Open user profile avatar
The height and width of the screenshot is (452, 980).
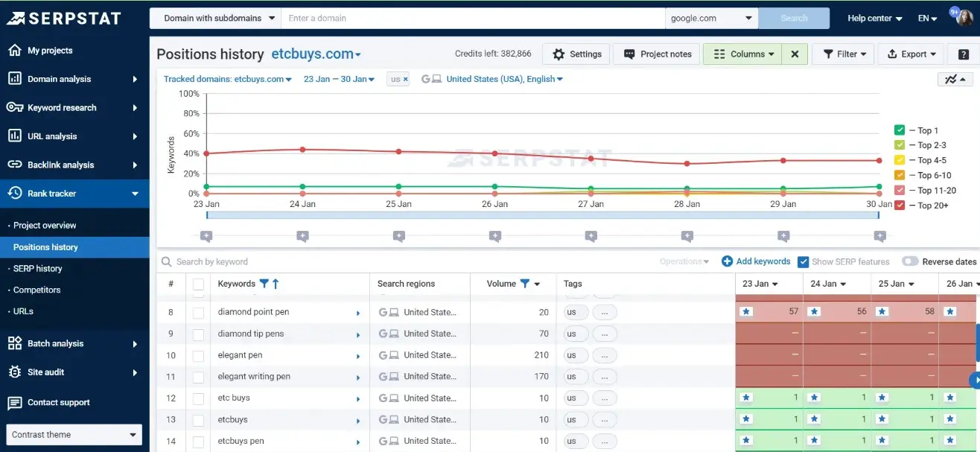point(965,18)
